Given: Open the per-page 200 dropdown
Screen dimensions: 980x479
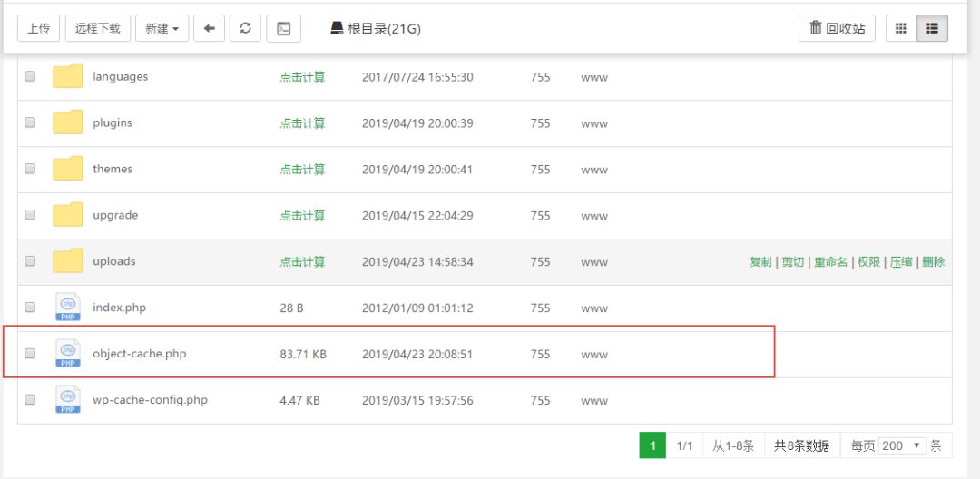Looking at the screenshot, I should coord(902,445).
